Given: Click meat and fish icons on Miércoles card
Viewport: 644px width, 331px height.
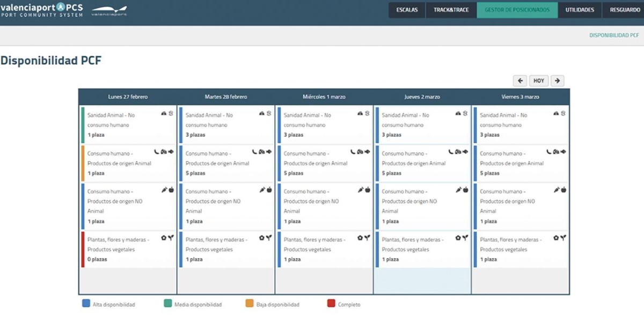Looking at the screenshot, I should point(361,152).
